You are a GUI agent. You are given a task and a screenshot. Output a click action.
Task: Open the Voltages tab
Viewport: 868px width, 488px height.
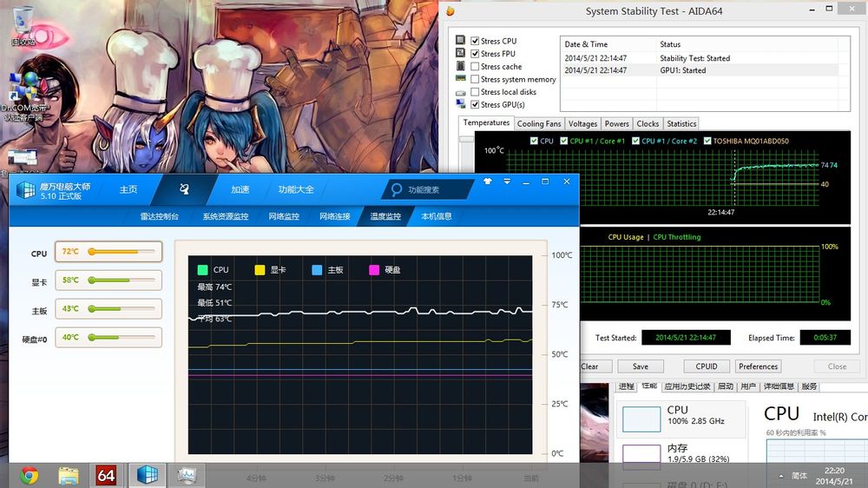pos(583,124)
